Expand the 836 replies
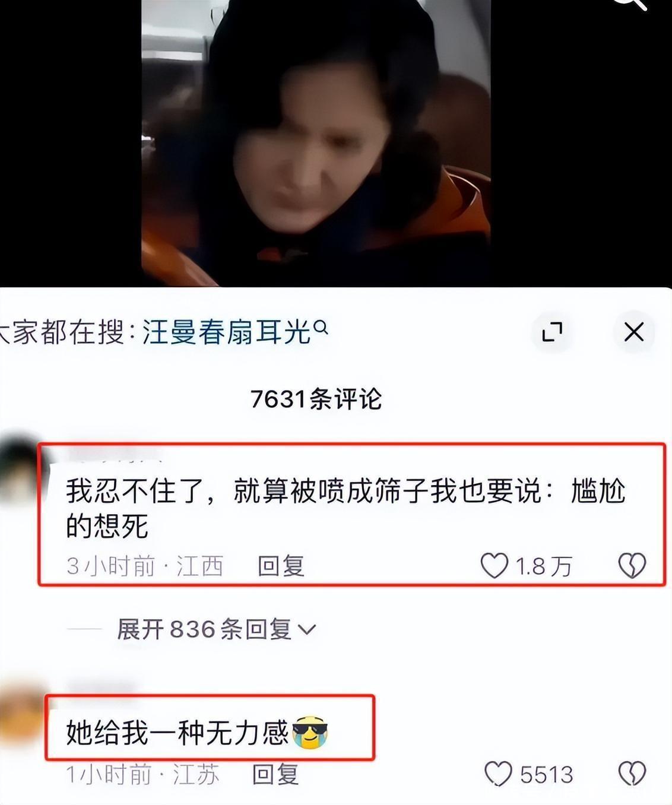The width and height of the screenshot is (672, 805). point(216,629)
